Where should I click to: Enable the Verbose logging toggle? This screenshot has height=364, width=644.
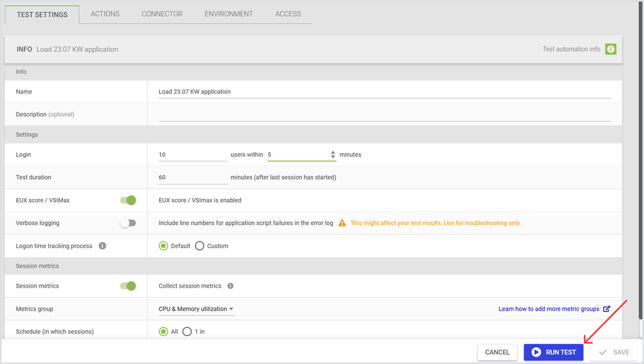point(128,223)
